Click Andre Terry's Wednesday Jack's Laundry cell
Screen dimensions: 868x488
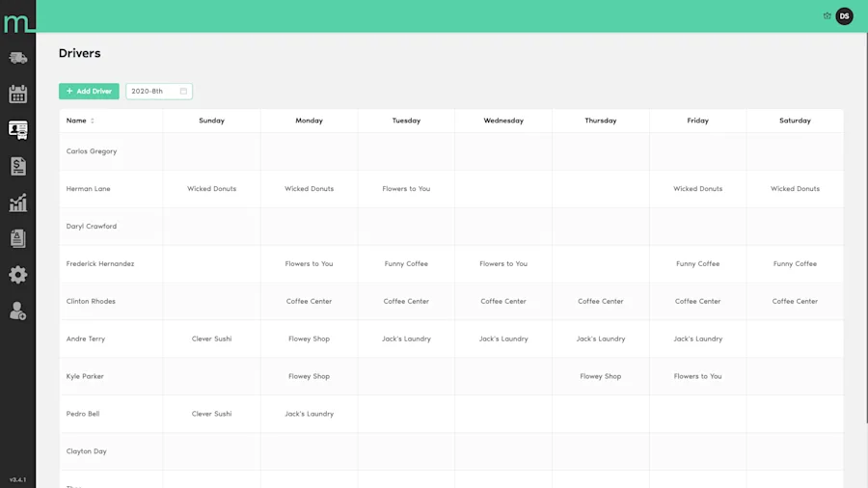click(503, 339)
